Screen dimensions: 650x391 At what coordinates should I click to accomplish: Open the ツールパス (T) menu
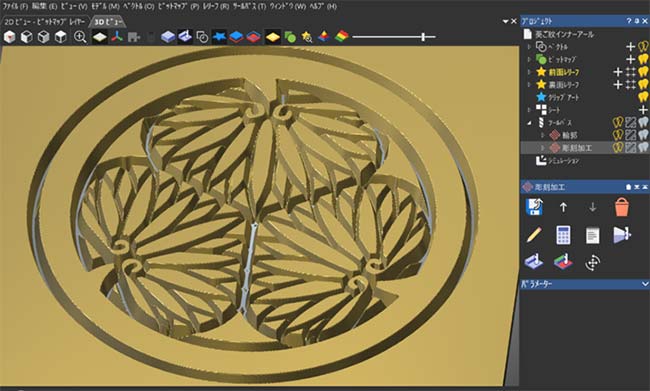pyautogui.click(x=249, y=6)
